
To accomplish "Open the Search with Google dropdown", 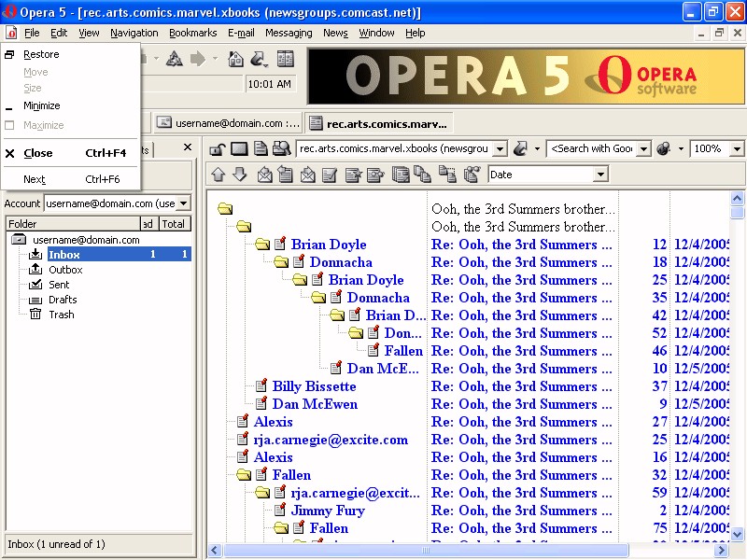I will pyautogui.click(x=643, y=149).
